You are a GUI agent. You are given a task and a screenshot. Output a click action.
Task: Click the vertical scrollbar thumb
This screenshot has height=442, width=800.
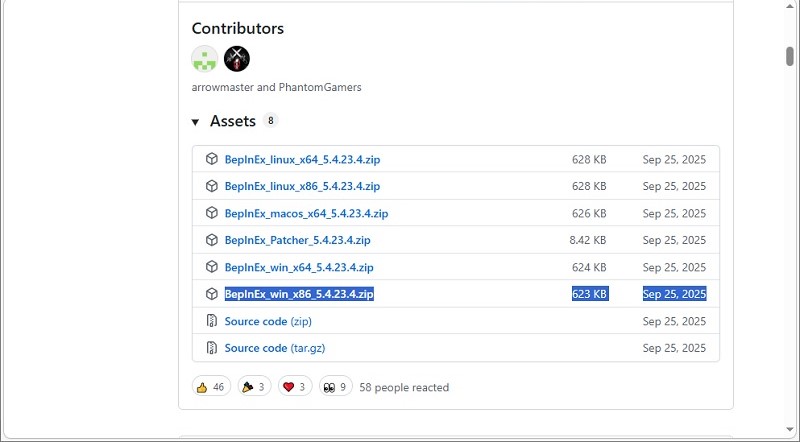tap(790, 56)
